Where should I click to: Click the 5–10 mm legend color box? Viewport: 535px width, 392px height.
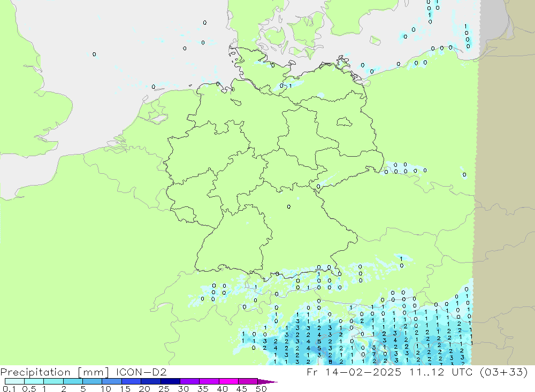(92, 381)
